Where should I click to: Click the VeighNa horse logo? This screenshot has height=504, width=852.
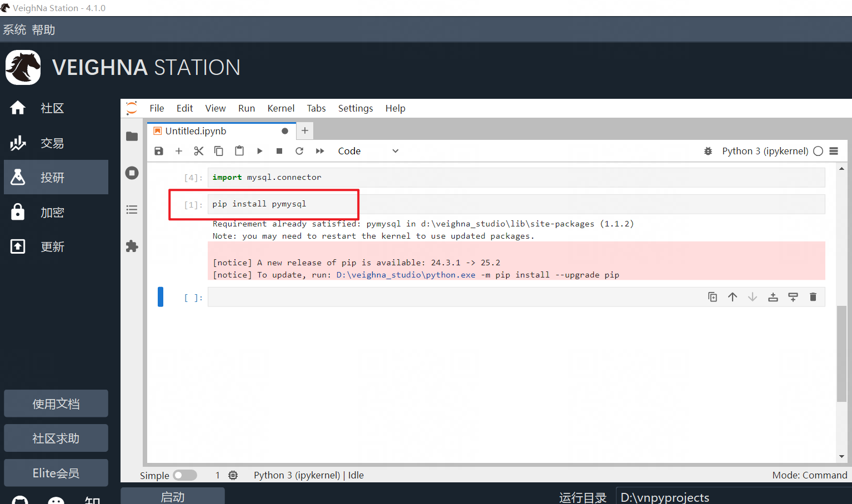pyautogui.click(x=23, y=68)
